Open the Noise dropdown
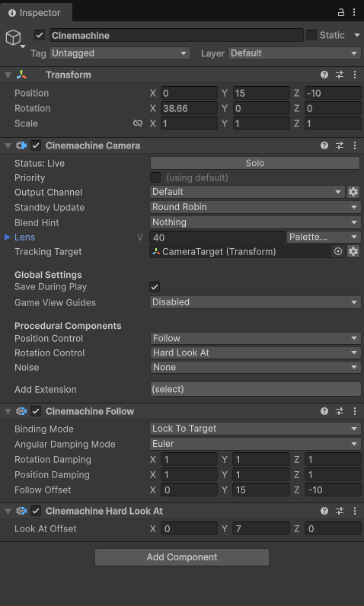 pyautogui.click(x=255, y=367)
